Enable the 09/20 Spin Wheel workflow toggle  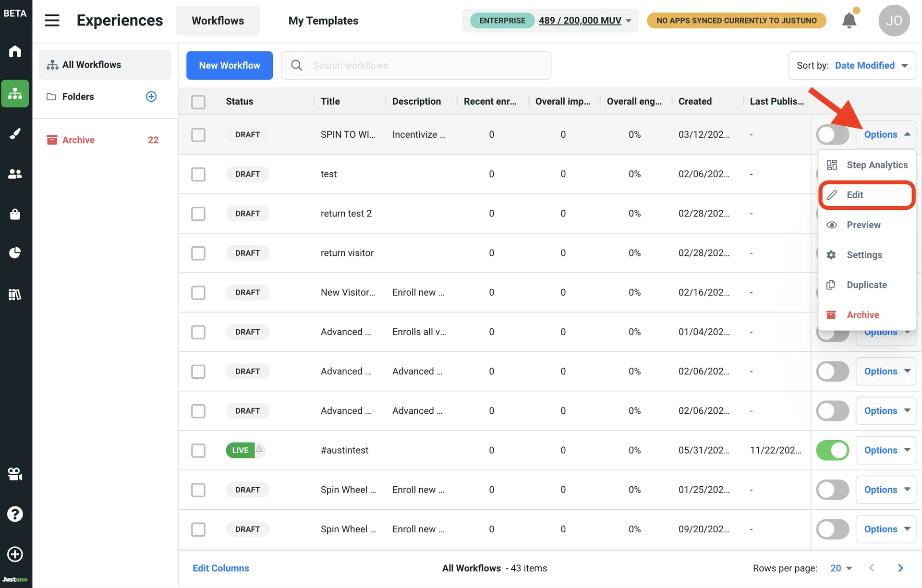point(833,529)
